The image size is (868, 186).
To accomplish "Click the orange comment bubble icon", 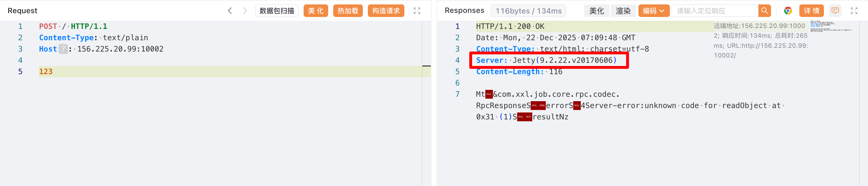I will click(835, 11).
